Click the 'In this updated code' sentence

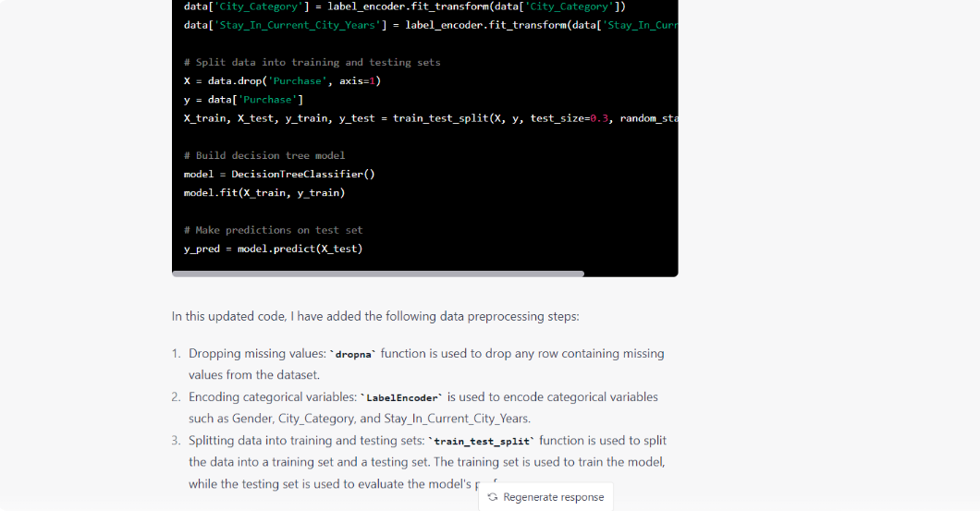(x=375, y=316)
